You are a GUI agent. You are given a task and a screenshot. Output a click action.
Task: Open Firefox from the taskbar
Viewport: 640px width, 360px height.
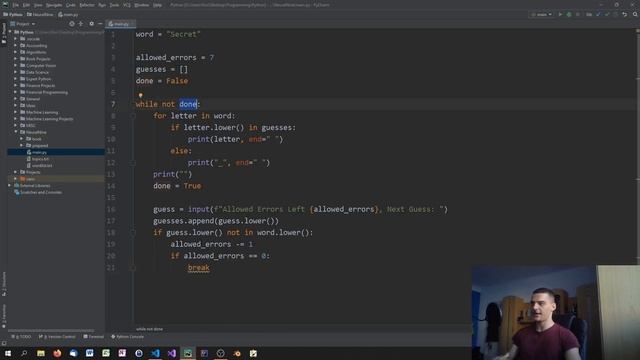[57, 353]
